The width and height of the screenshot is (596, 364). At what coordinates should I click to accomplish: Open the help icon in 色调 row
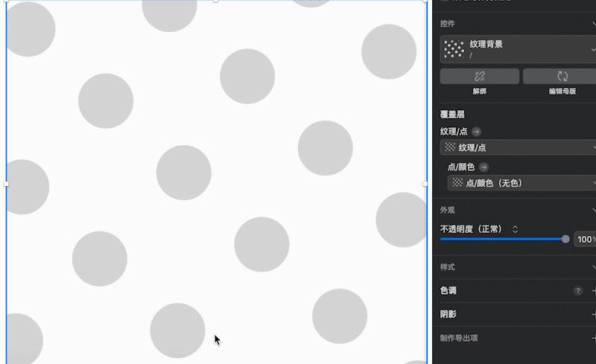coord(578,290)
